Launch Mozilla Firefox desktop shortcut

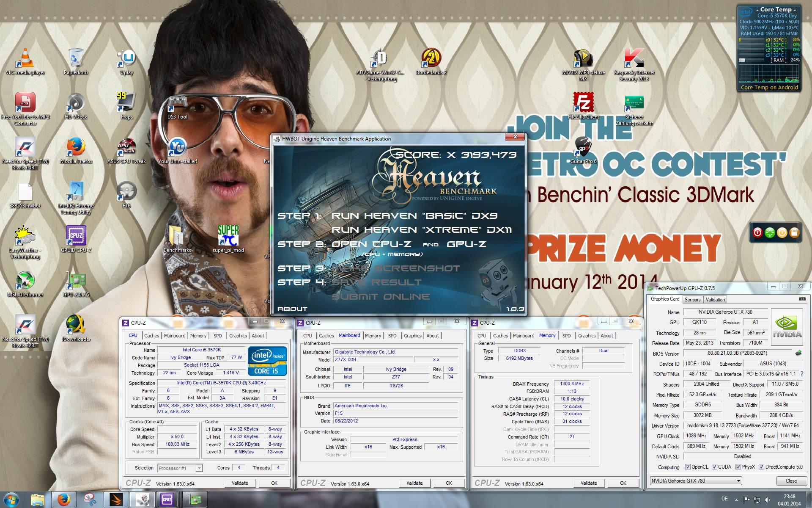pos(76,151)
